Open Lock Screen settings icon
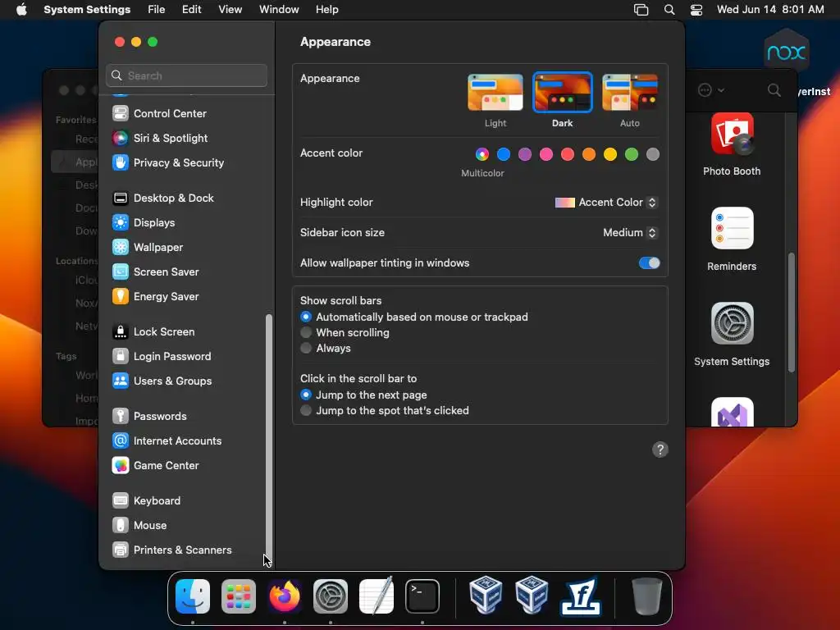The height and width of the screenshot is (630, 840). 120,332
